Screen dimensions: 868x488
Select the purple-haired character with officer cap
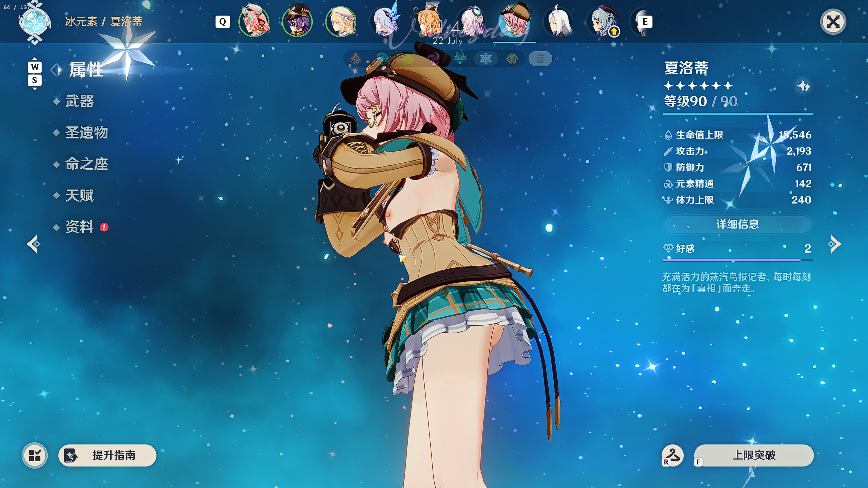click(x=297, y=22)
